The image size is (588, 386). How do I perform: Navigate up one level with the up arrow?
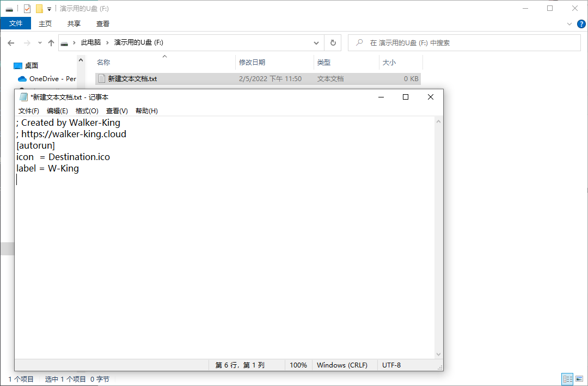[51, 42]
